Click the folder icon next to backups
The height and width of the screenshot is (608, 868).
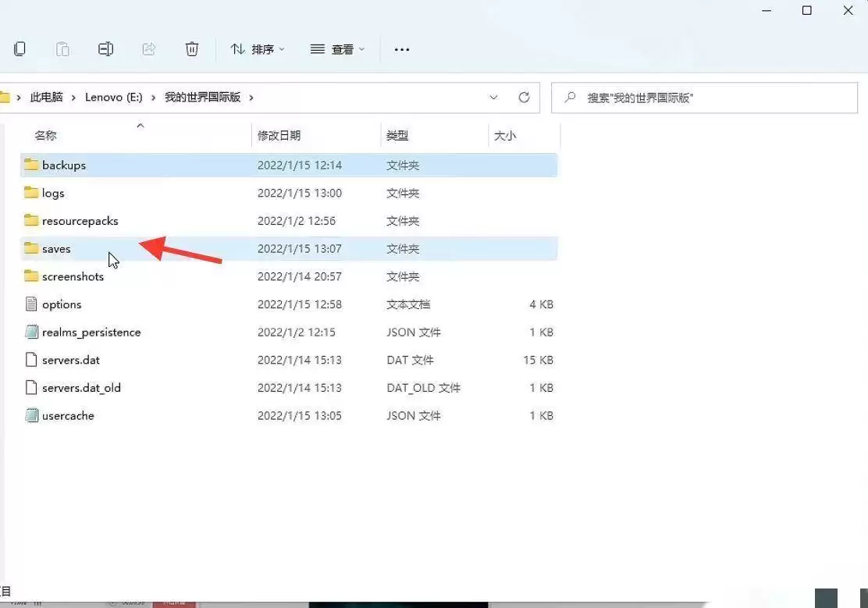pyautogui.click(x=31, y=165)
